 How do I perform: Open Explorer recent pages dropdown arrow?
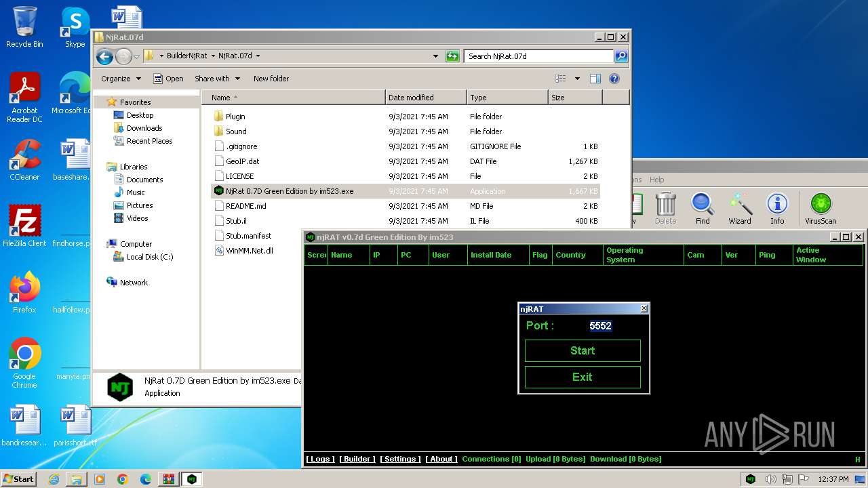pyautogui.click(x=137, y=56)
